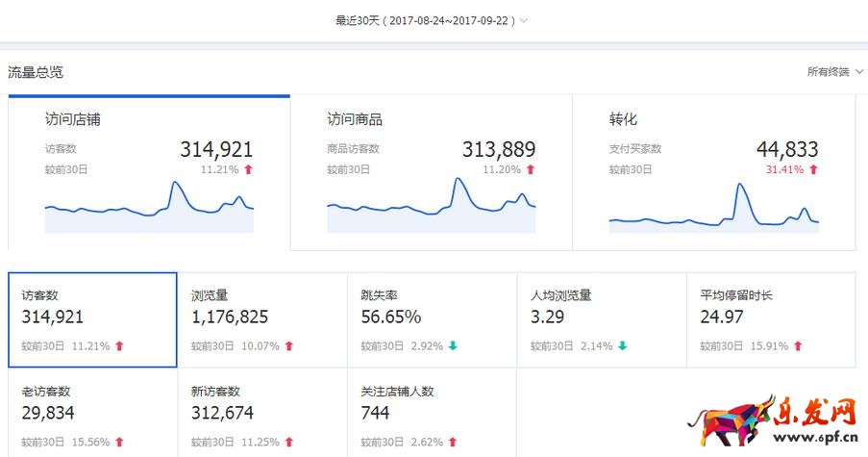Select the 跳失率 metric tile

click(432, 319)
